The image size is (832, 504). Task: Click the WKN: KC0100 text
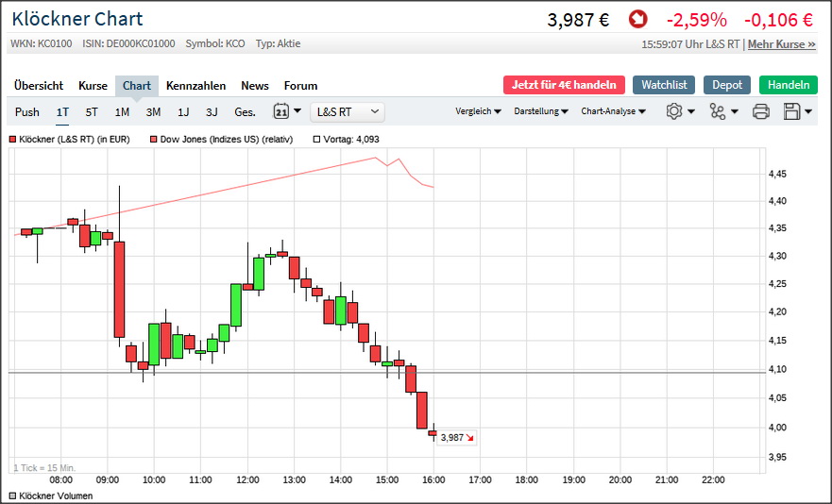tap(42, 43)
